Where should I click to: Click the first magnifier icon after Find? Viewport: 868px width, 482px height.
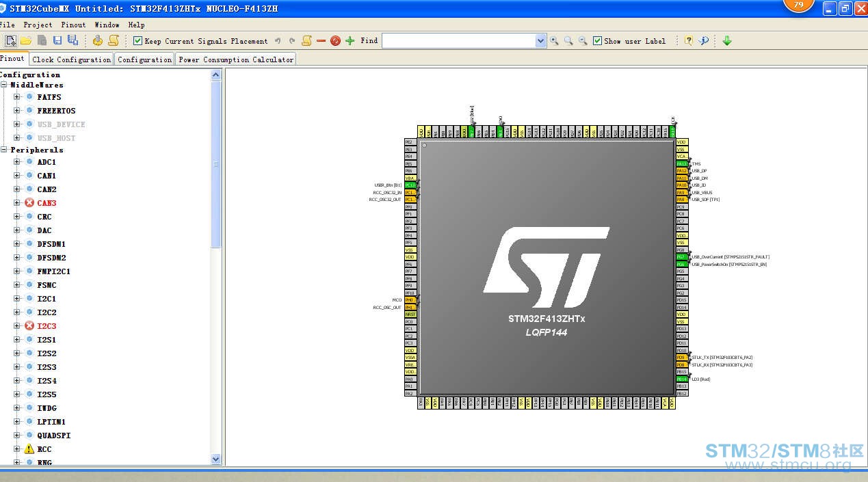(554, 41)
